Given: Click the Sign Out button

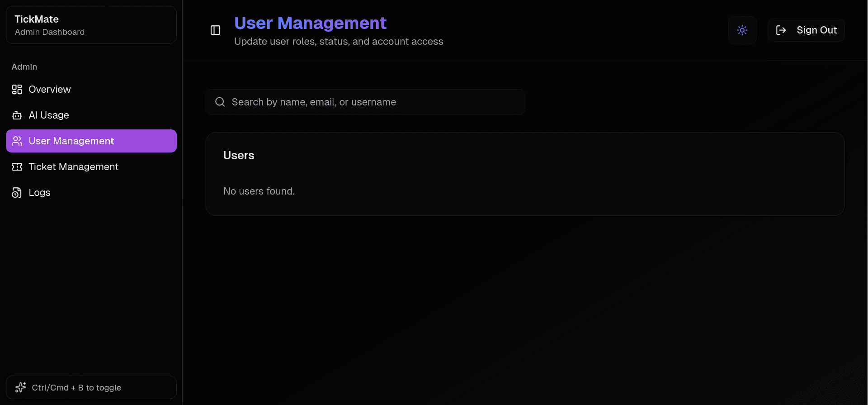Looking at the screenshot, I should coord(806,30).
